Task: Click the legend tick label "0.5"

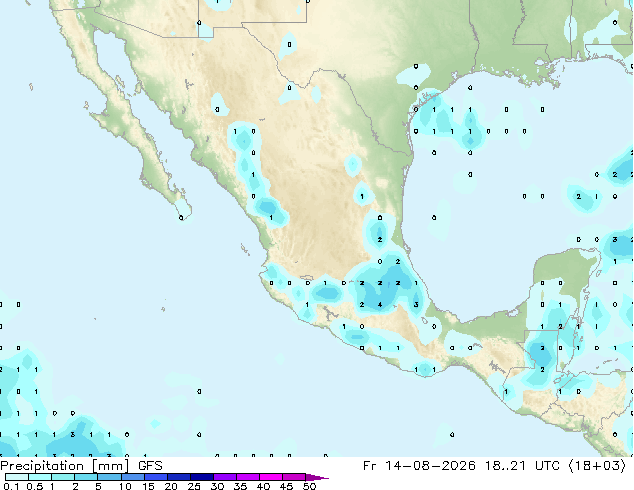Action: (x=35, y=486)
